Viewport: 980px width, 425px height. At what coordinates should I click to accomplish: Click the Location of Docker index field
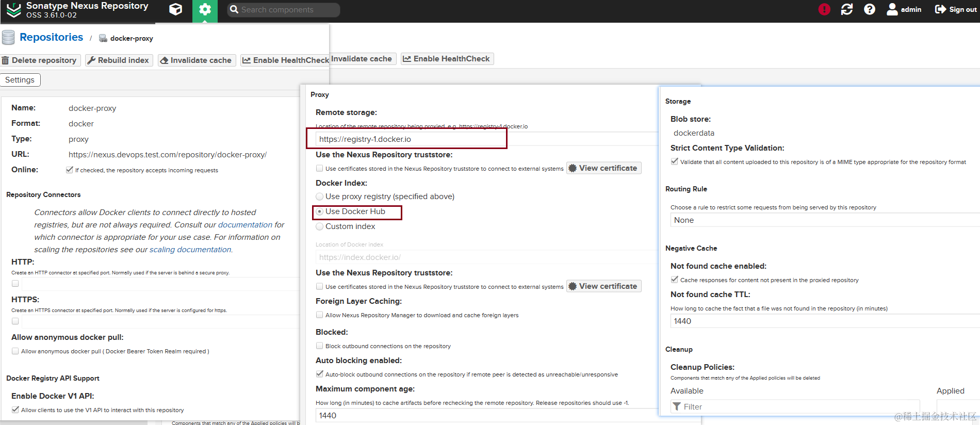[x=487, y=257]
